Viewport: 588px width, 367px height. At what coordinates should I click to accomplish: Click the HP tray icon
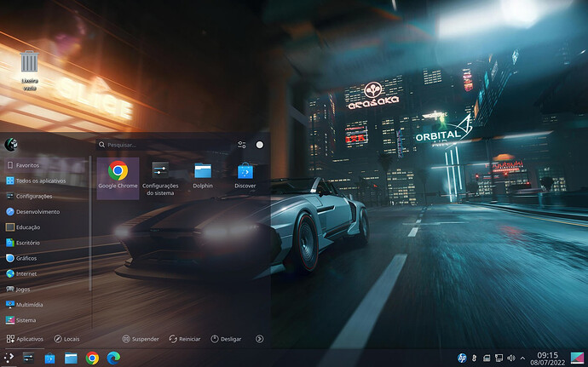click(462, 358)
